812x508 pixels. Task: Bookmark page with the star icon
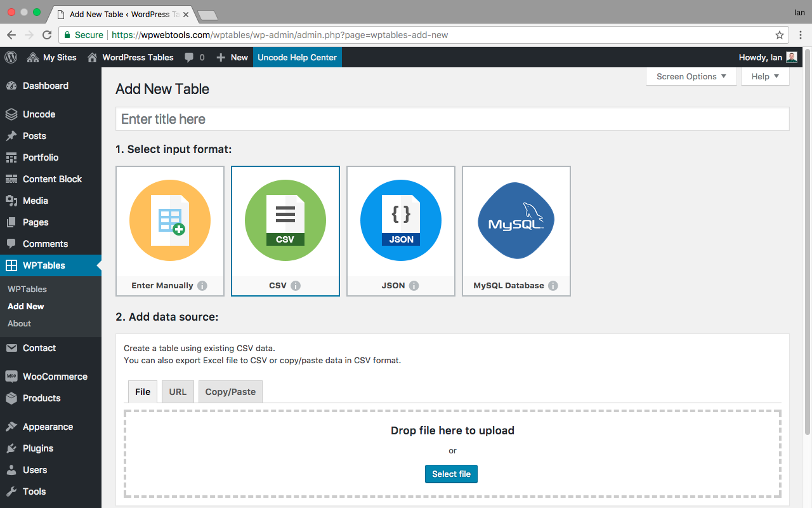[780, 35]
